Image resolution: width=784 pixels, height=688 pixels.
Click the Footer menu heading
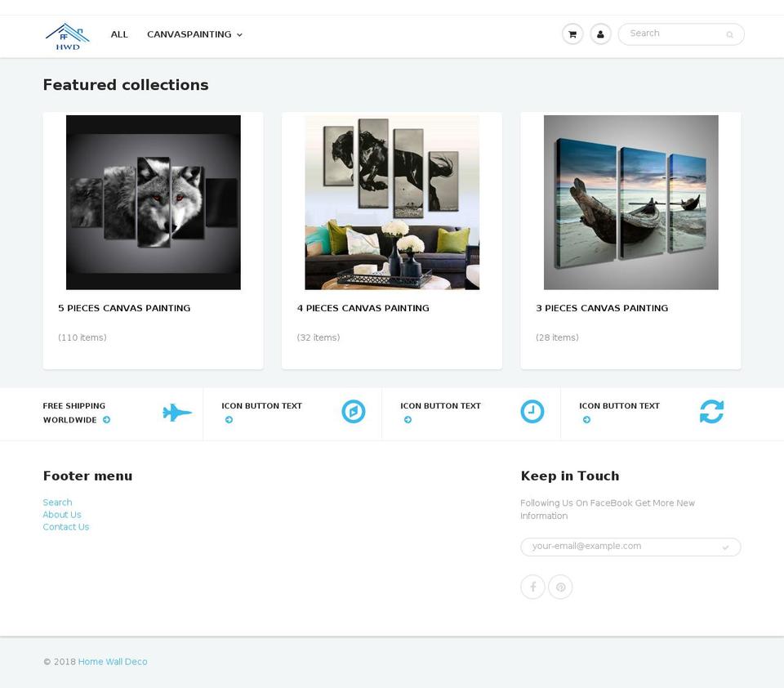[87, 476]
